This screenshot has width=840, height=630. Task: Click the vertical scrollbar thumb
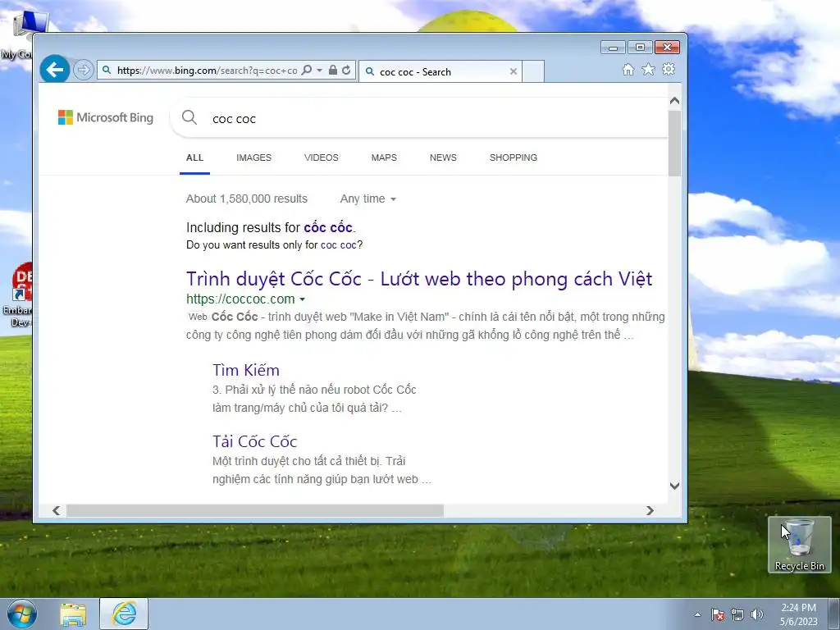tap(674, 143)
